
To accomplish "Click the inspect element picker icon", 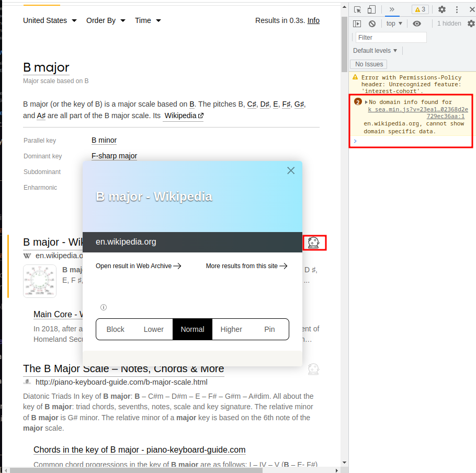I will (358, 9).
